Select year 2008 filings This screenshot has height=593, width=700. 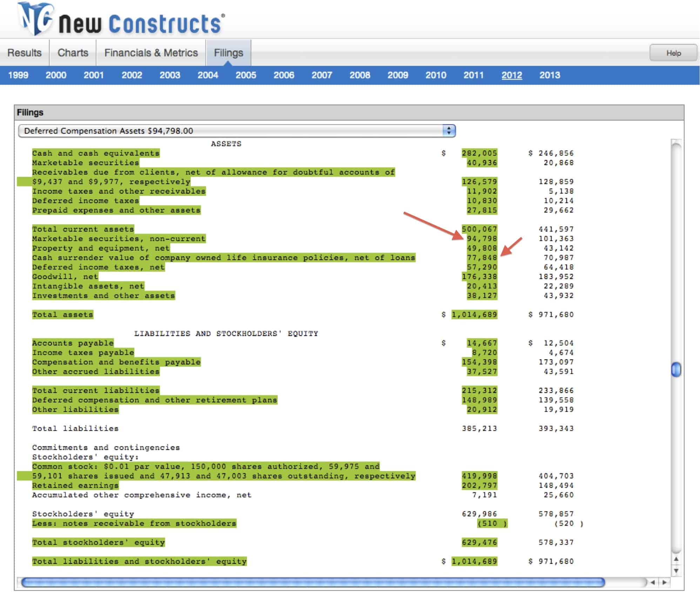click(x=360, y=75)
